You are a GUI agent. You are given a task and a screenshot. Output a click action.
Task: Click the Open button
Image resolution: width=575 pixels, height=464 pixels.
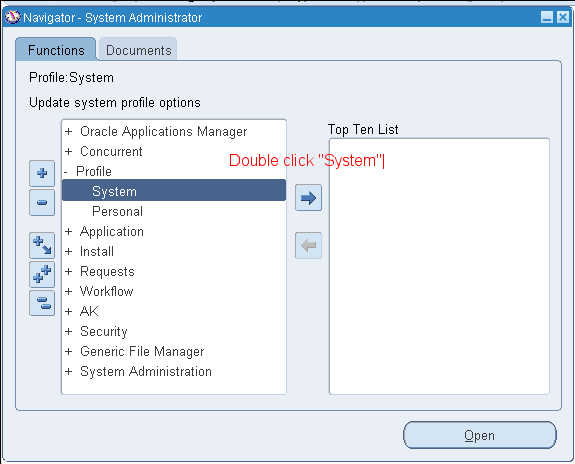coord(480,435)
